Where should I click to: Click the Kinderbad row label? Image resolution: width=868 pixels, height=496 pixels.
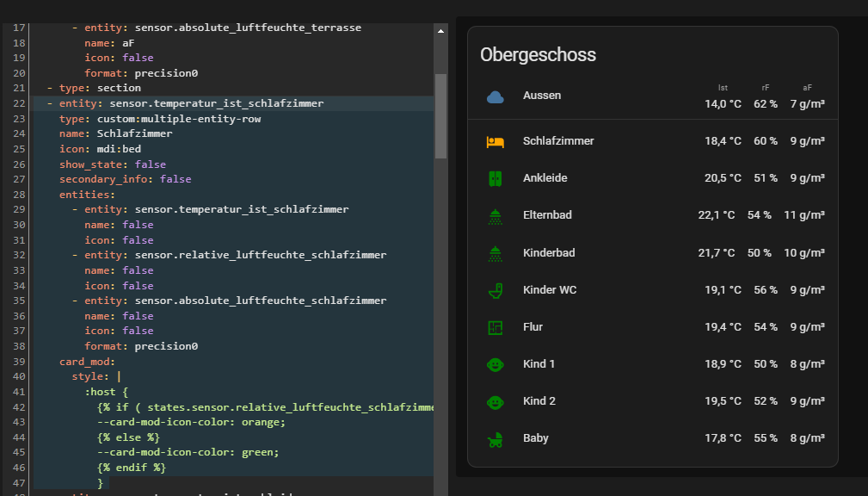tap(549, 253)
